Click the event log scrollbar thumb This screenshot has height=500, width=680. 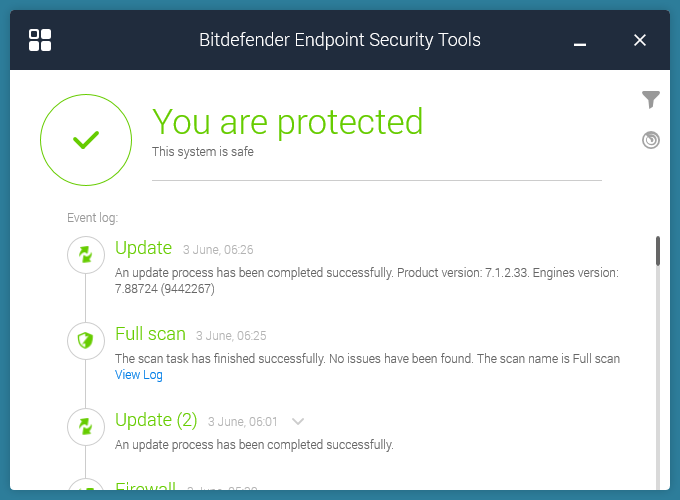(657, 250)
